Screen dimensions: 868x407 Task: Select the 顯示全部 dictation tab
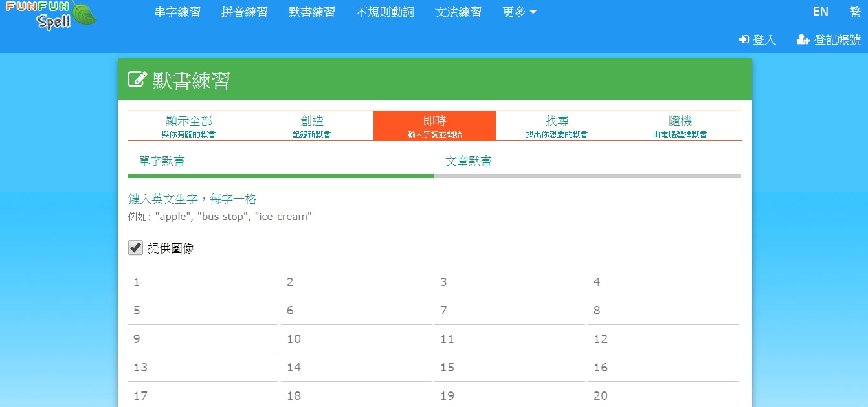coord(189,126)
